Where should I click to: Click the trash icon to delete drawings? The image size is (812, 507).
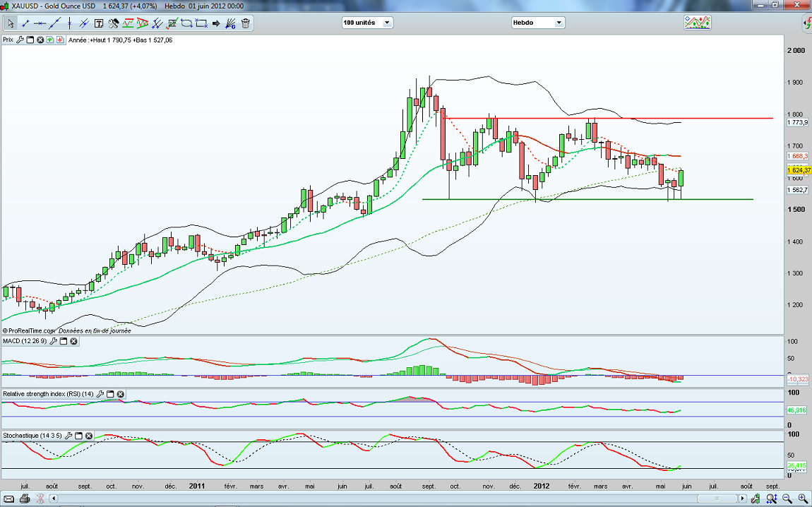click(x=246, y=23)
